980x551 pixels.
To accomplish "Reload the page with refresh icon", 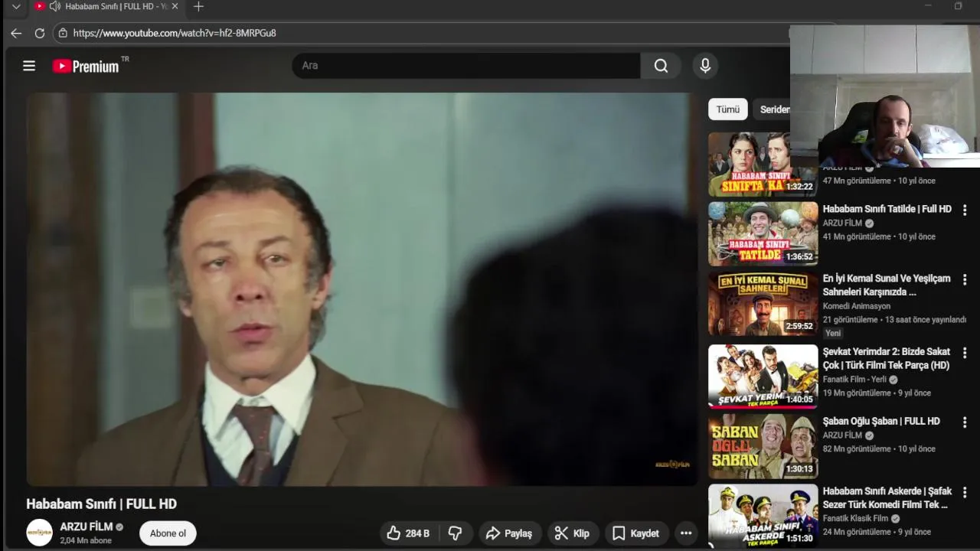I will pos(40,33).
